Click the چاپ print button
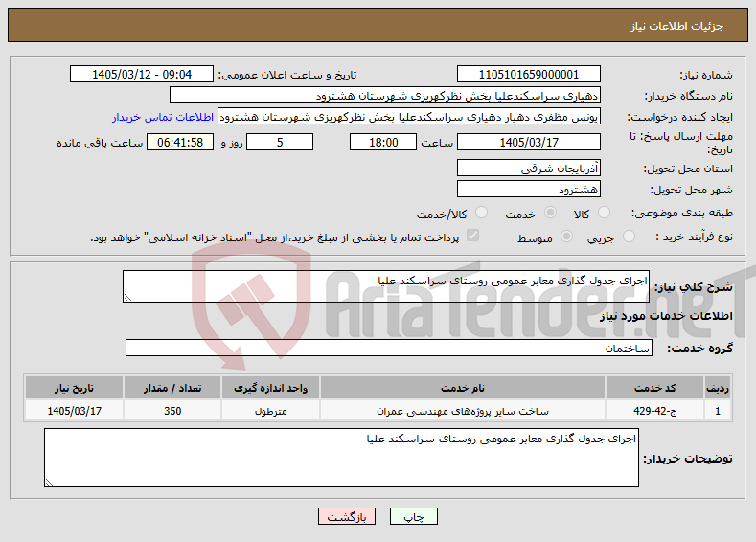Screen dimensions: 756x542 coord(414,516)
